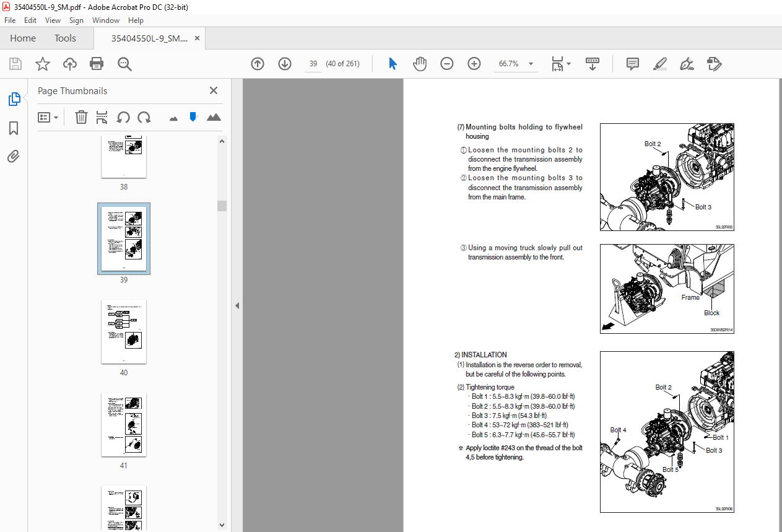Click the thumbnail panel scrollbar handle
782x532 pixels.
(x=222, y=206)
